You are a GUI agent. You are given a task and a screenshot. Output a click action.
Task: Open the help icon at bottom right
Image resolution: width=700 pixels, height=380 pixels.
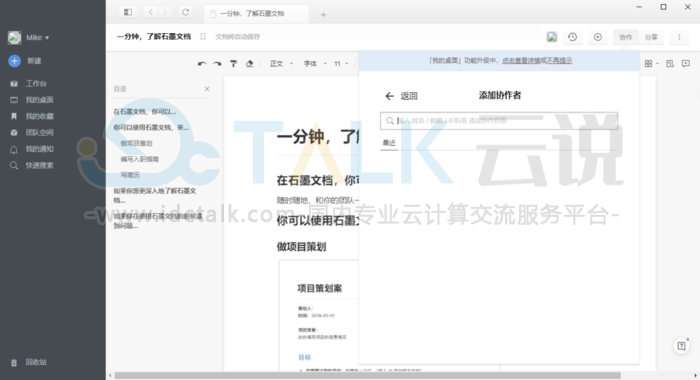(x=681, y=346)
